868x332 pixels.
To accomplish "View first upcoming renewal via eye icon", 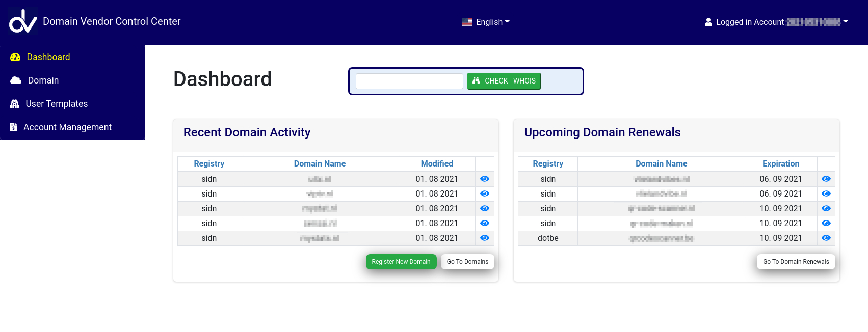I will coord(826,179).
